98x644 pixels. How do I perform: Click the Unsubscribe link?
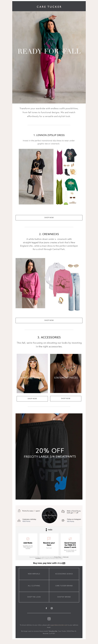pos(53,631)
